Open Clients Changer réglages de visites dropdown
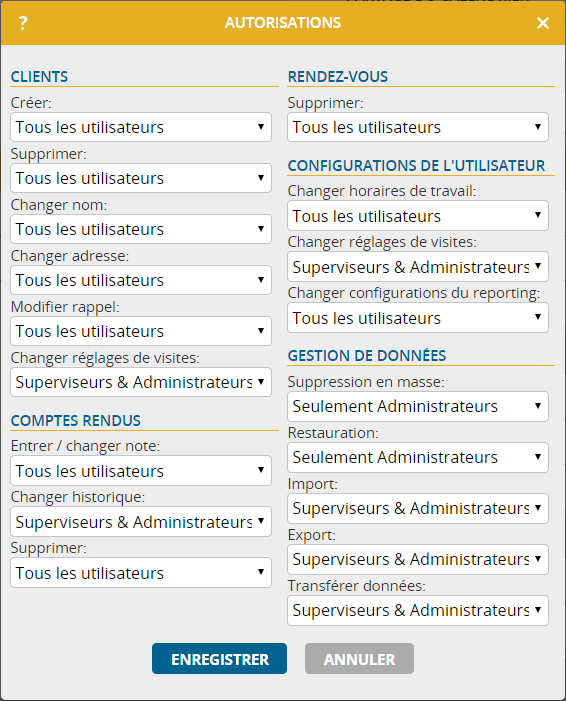This screenshot has width=566, height=701. click(x=141, y=382)
